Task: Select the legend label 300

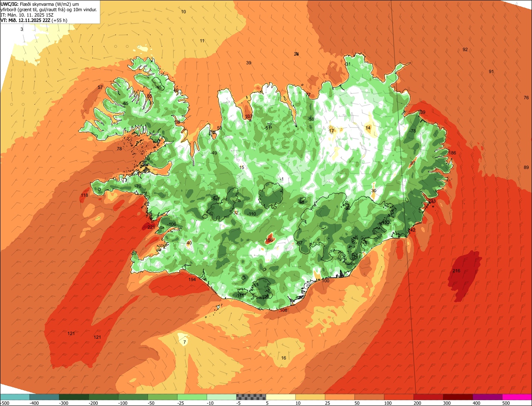Action: [447, 403]
